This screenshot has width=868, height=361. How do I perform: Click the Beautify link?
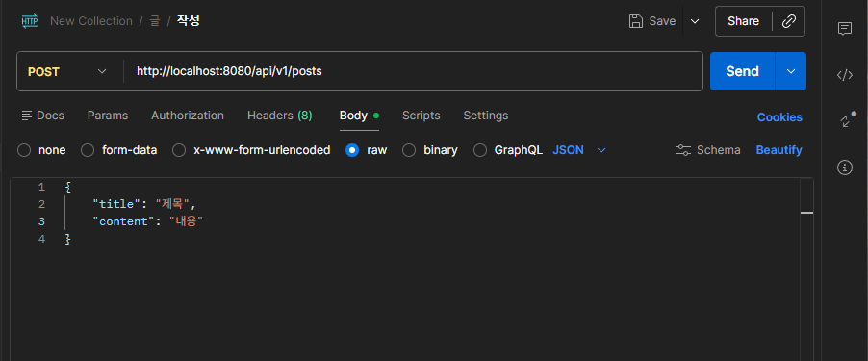779,150
